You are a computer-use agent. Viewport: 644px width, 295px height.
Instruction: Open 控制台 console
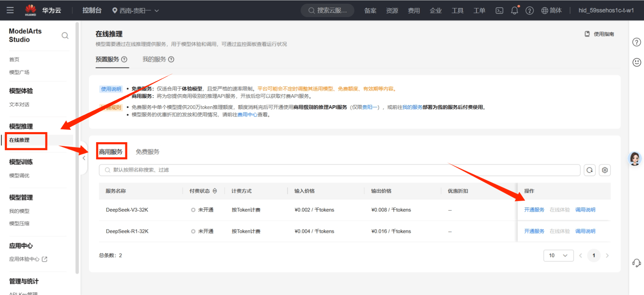92,10
